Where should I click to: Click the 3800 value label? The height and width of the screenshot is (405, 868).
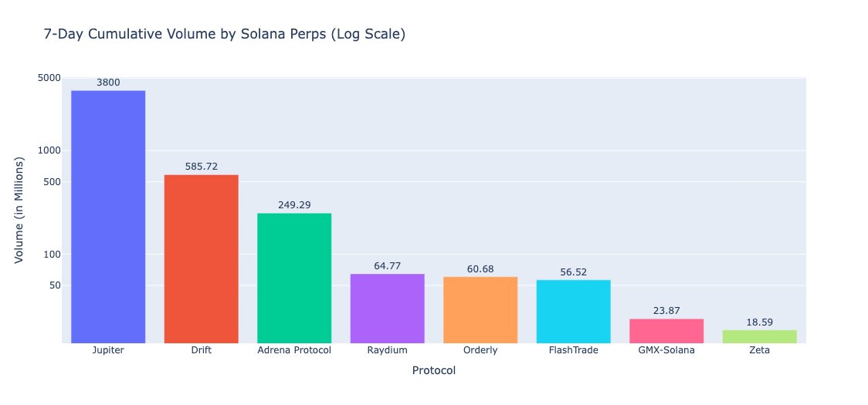point(108,83)
